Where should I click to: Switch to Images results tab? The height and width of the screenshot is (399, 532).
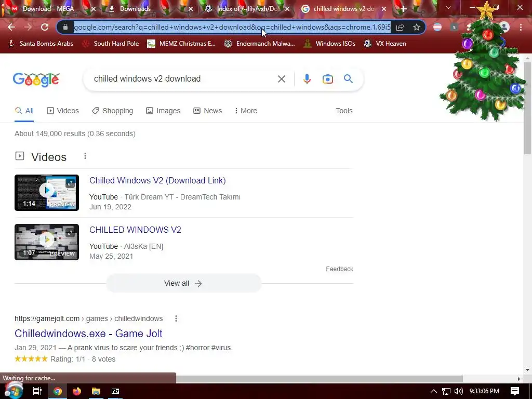tap(163, 111)
